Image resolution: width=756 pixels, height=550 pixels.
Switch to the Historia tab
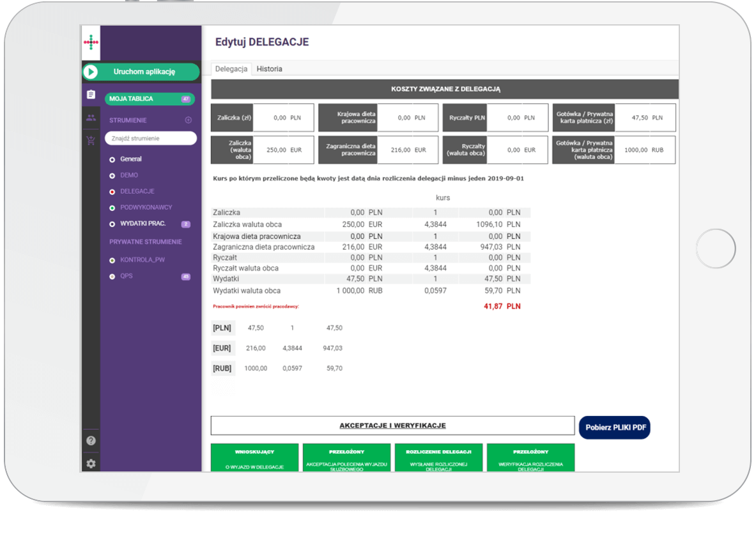pos(269,69)
